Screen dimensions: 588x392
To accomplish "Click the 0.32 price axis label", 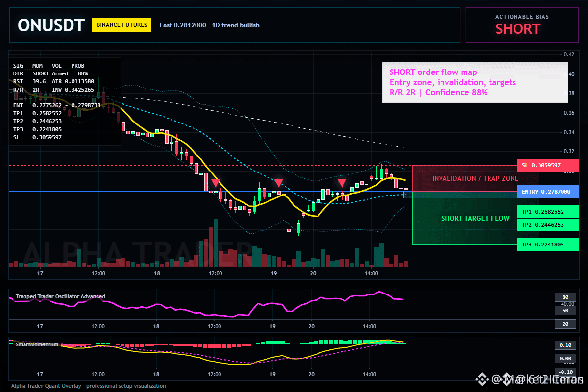I will click(569, 151).
